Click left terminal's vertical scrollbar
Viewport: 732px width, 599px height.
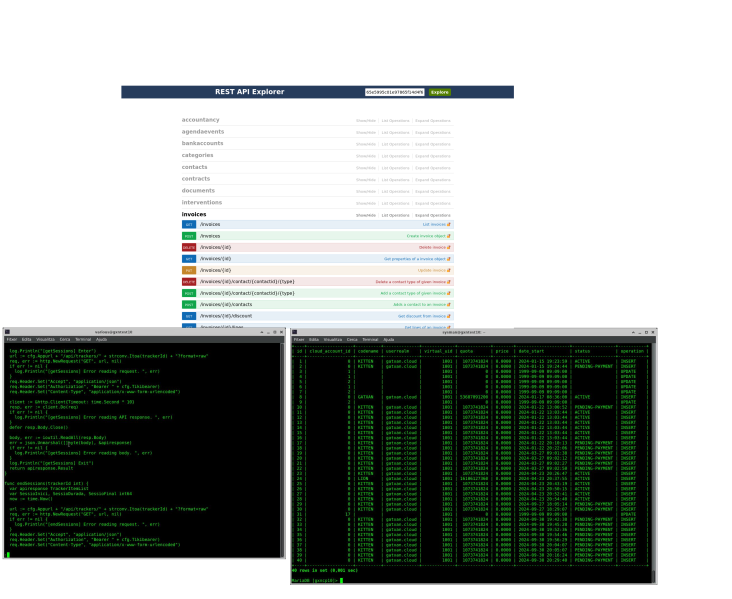point(282,449)
